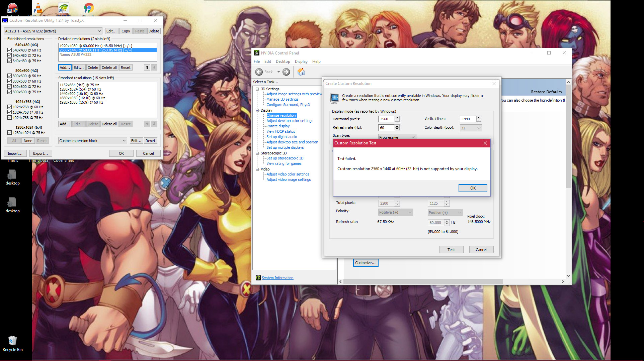Collapse the 3D Settings tree node
Viewport: 644px width, 361px height.
257,89
